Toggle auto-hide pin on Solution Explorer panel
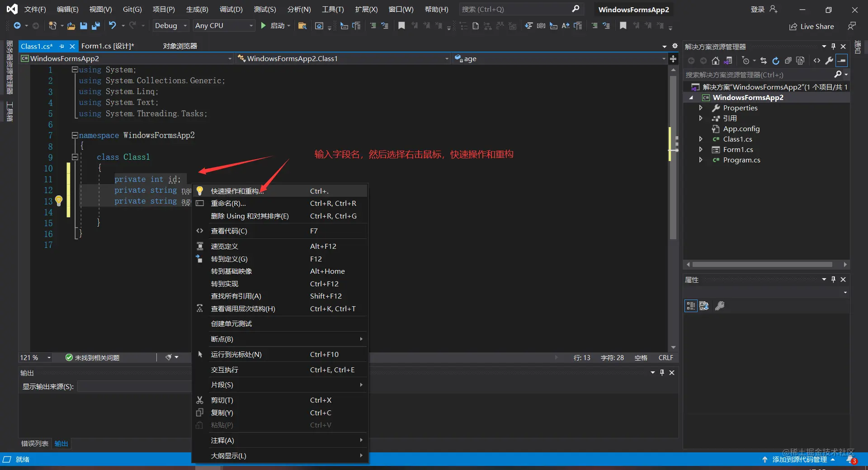Screen dimensions: 868x470 (833, 47)
